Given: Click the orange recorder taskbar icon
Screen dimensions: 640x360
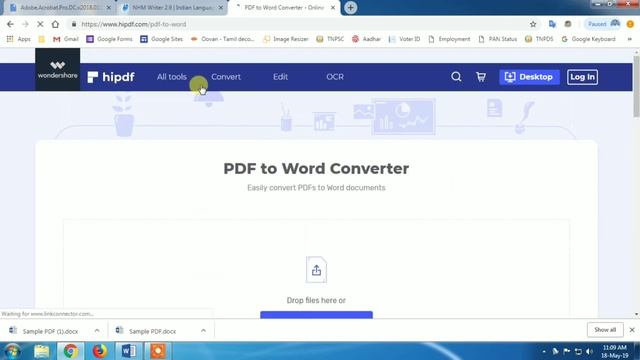Looking at the screenshot, I should [x=158, y=351].
